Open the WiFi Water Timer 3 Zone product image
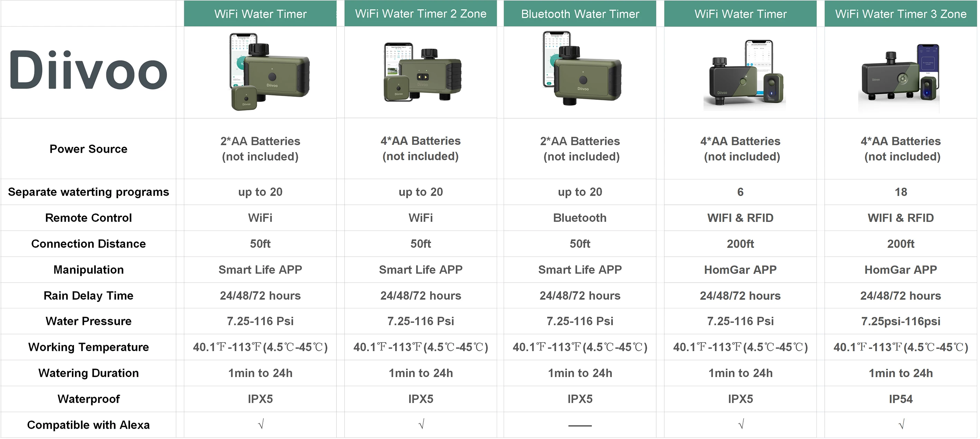Screen dimensions: 980x439 (x=899, y=78)
